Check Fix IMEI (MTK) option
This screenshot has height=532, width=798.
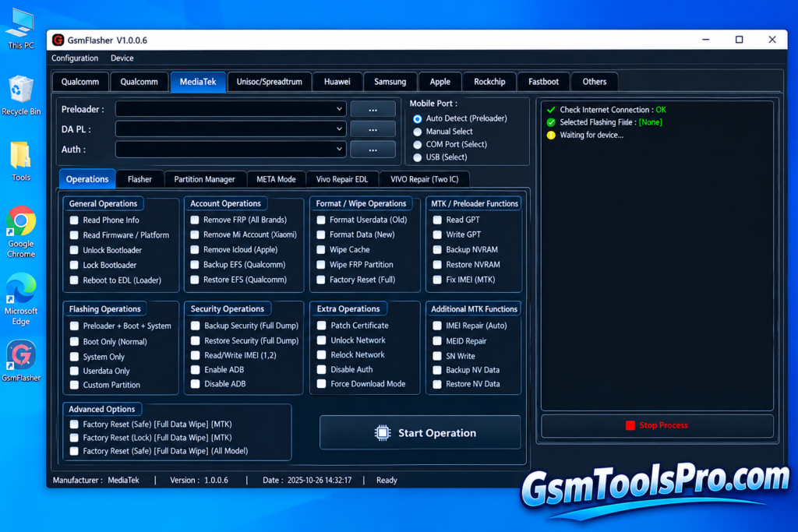(437, 280)
